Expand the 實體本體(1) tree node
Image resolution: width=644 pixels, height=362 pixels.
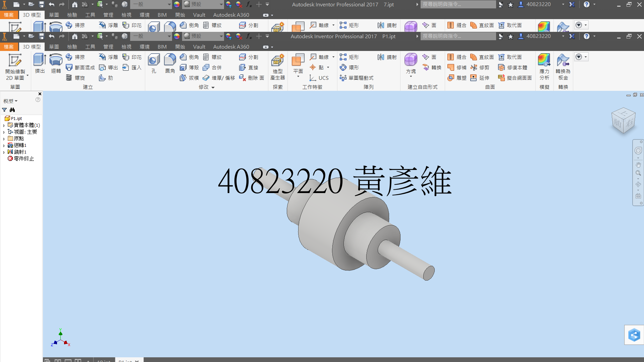(4, 125)
